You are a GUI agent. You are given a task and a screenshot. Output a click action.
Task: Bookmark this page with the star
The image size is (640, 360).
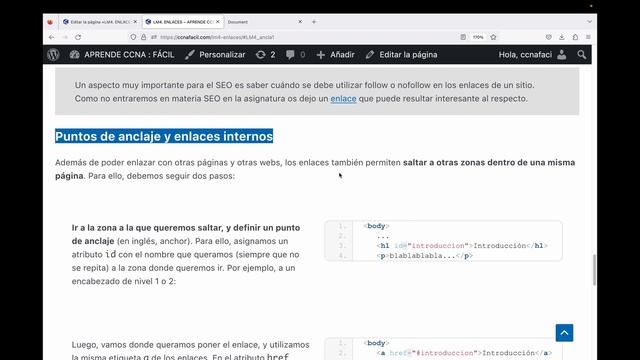pyautogui.click(x=493, y=37)
